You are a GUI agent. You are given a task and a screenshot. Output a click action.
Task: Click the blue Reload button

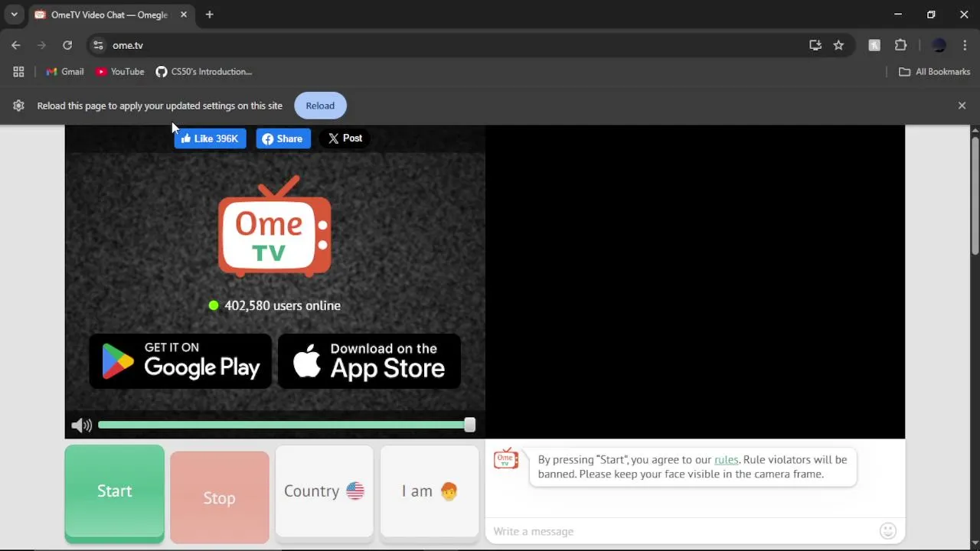[x=320, y=106]
